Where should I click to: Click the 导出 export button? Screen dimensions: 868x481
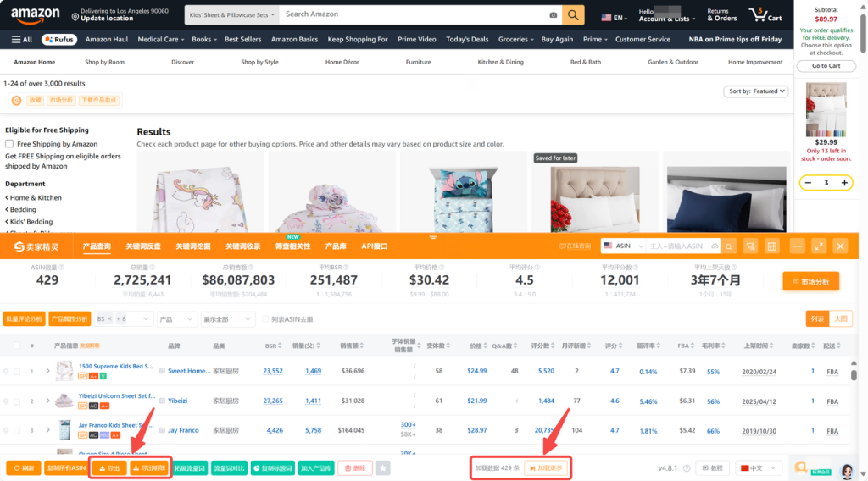108,467
